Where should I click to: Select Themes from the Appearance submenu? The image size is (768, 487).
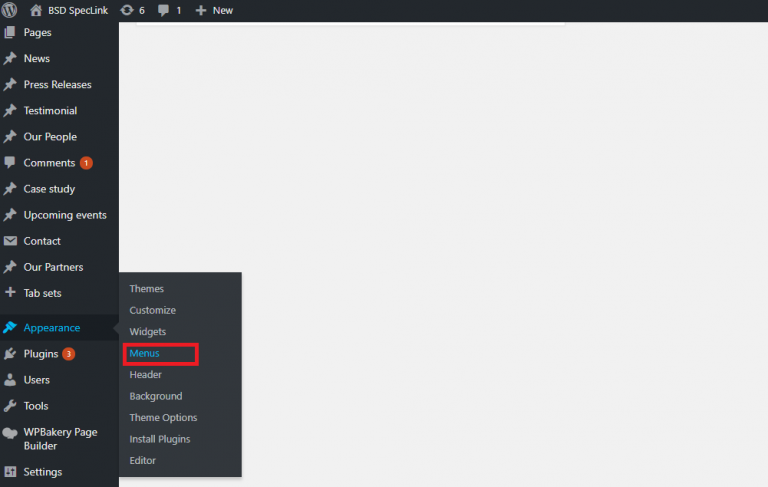[x=146, y=289]
